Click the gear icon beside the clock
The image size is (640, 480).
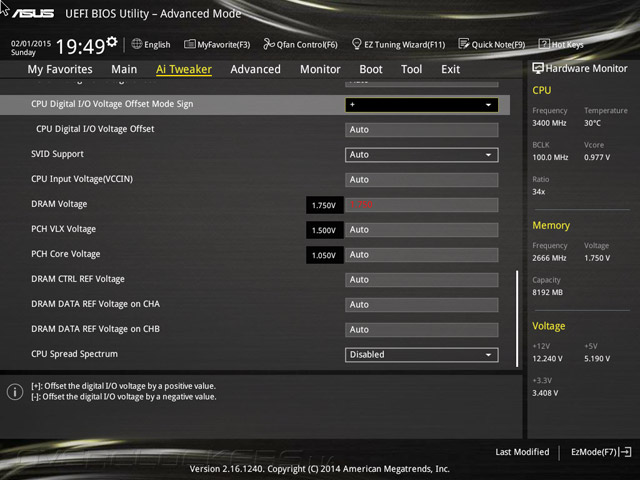click(x=112, y=41)
